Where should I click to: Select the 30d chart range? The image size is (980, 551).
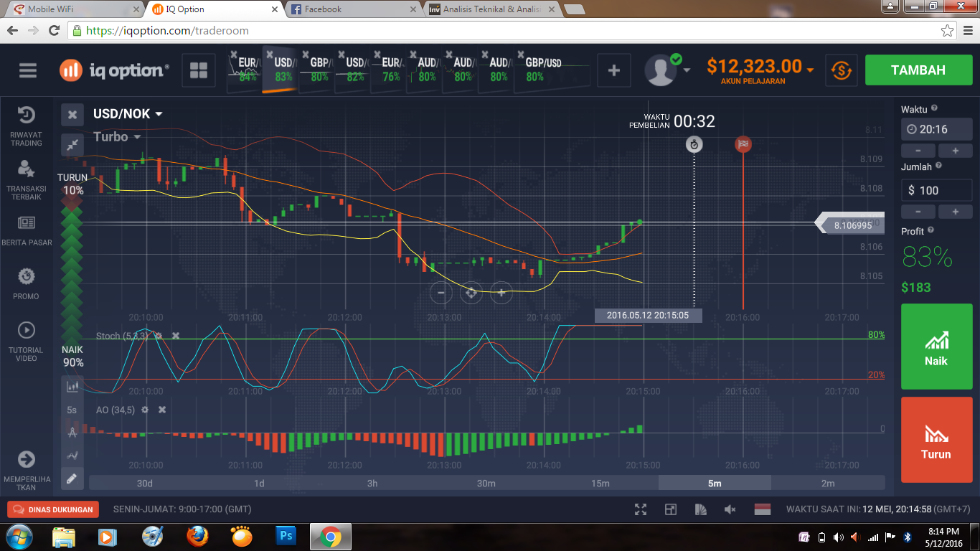click(145, 483)
